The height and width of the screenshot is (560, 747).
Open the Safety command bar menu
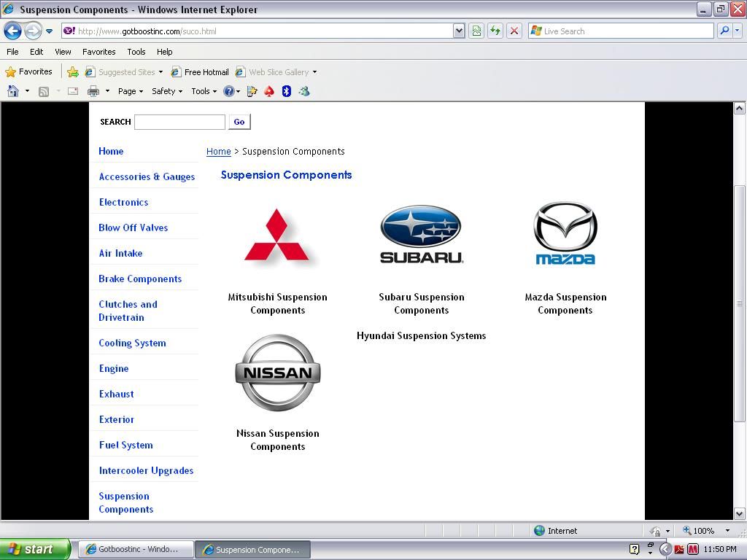167,91
